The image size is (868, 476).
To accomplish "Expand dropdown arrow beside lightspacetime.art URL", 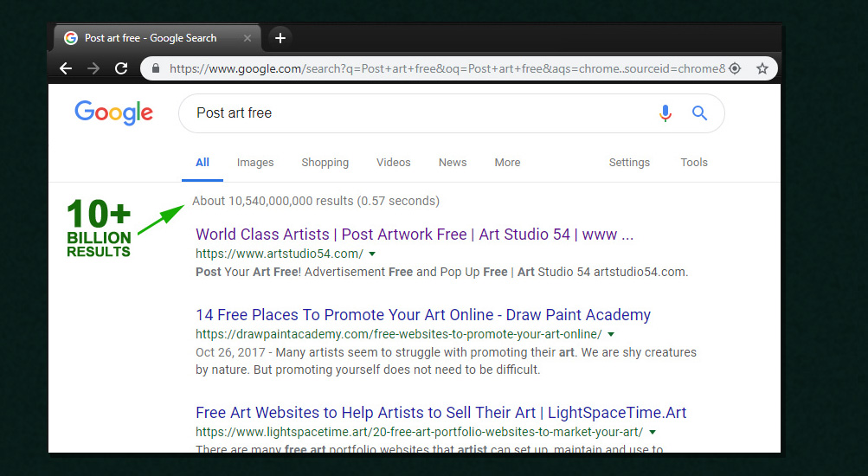I will click(x=653, y=432).
